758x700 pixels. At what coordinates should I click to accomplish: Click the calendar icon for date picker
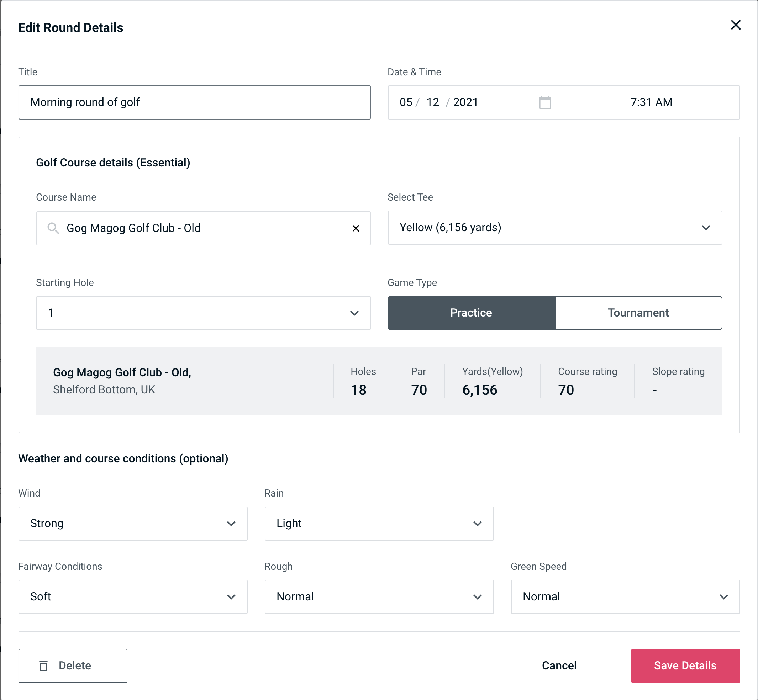coord(545,102)
